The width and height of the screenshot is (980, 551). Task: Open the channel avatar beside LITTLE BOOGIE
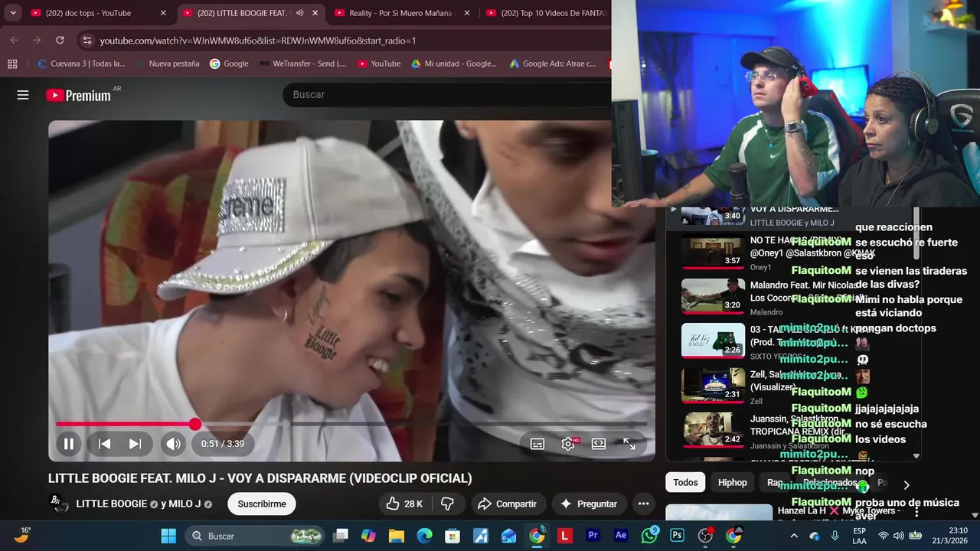click(x=59, y=504)
